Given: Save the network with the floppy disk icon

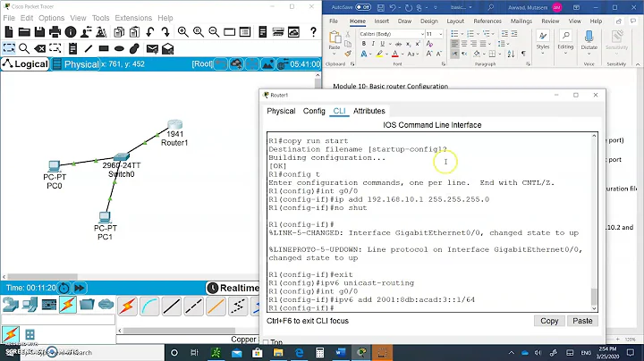Looking at the screenshot, I should 39,32.
